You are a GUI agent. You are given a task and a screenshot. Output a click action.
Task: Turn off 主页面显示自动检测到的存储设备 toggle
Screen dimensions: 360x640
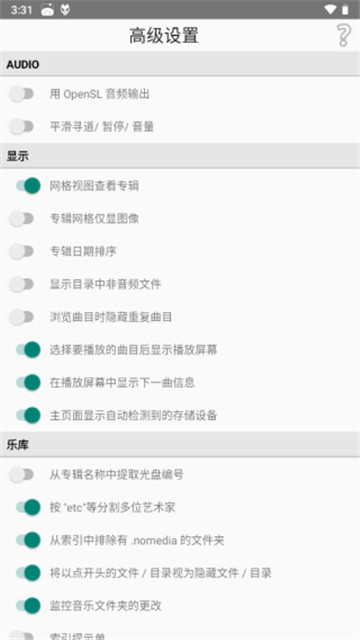[28, 415]
